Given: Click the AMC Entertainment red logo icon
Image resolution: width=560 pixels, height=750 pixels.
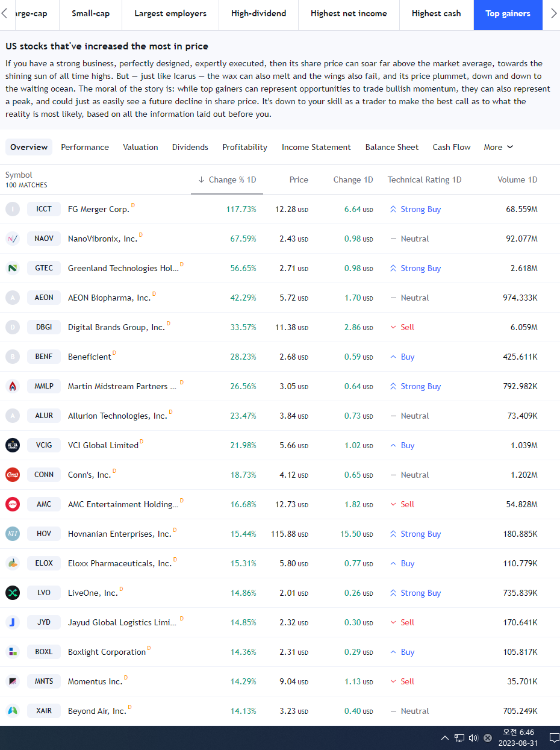Looking at the screenshot, I should [13, 504].
